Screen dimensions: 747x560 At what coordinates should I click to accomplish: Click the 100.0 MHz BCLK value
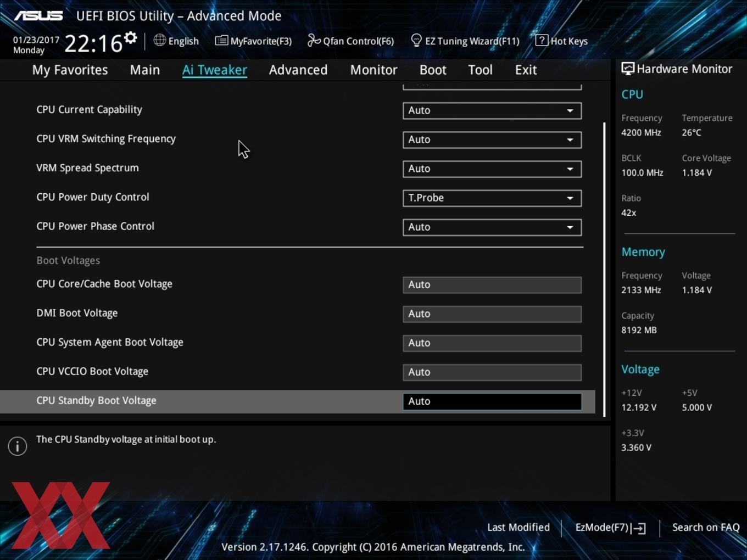click(x=642, y=172)
